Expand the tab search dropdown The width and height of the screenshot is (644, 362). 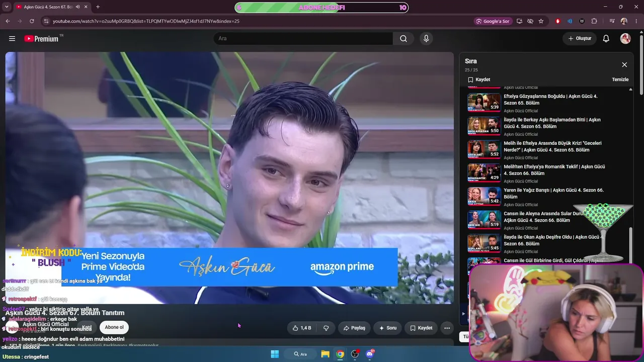[x=7, y=7]
